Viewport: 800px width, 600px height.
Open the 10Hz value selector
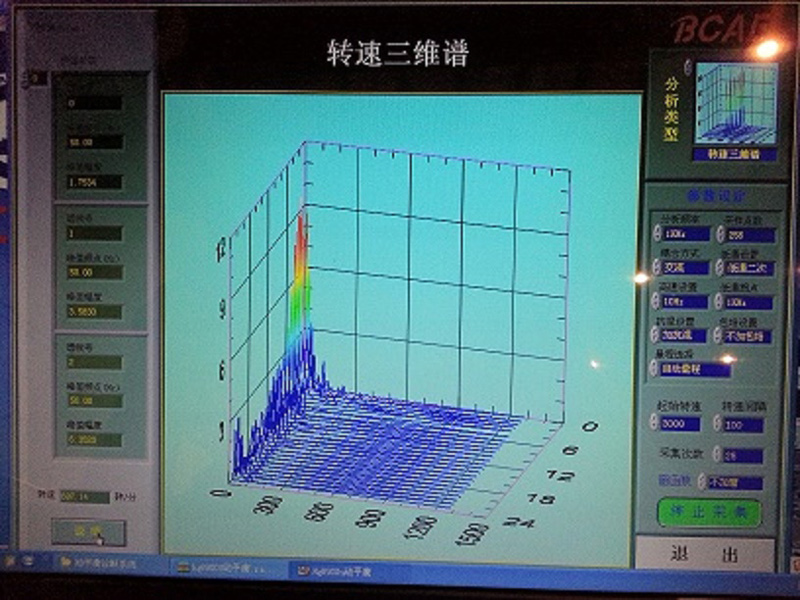(x=685, y=302)
